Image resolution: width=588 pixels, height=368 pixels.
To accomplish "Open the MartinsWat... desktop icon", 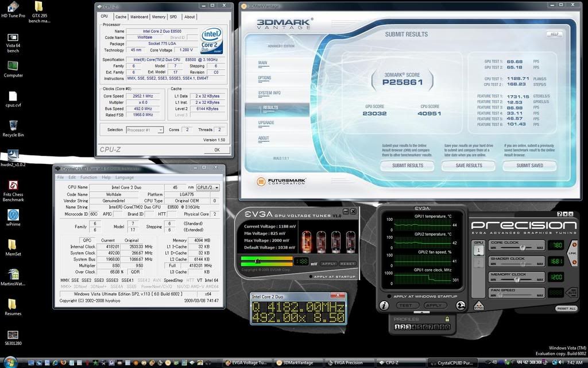I will point(13,277).
